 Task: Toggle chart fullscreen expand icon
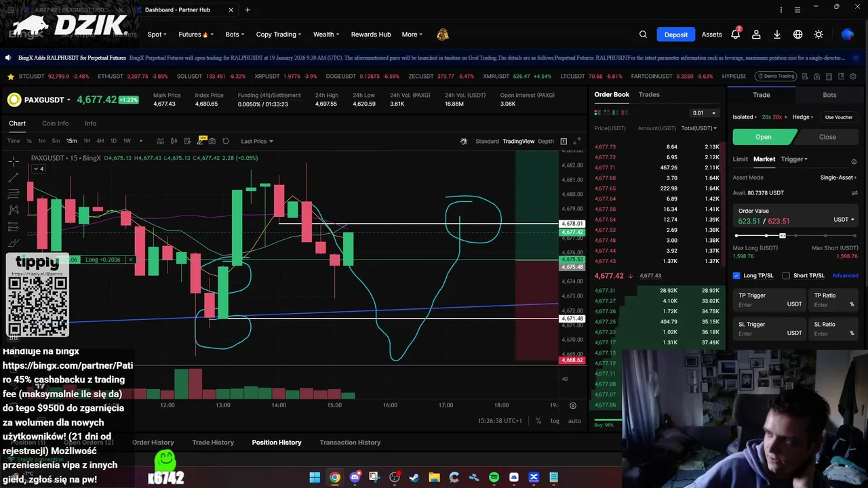[x=577, y=141]
